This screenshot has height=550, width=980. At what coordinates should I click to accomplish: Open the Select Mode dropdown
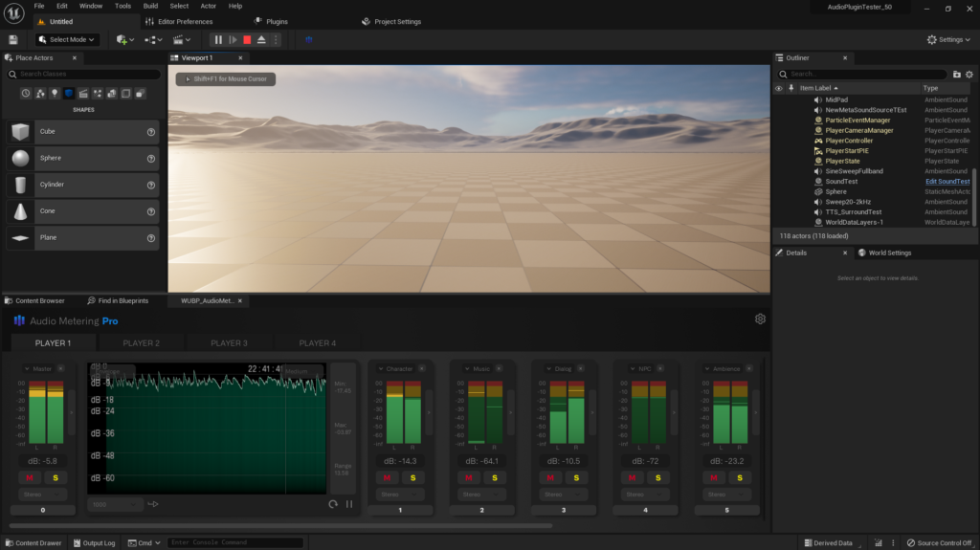(67, 39)
